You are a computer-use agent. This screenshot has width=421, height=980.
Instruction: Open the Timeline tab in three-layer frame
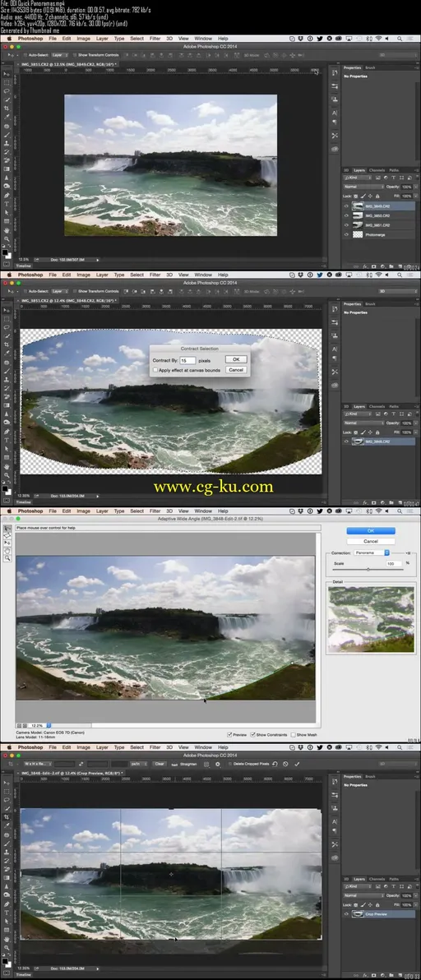tap(24, 266)
